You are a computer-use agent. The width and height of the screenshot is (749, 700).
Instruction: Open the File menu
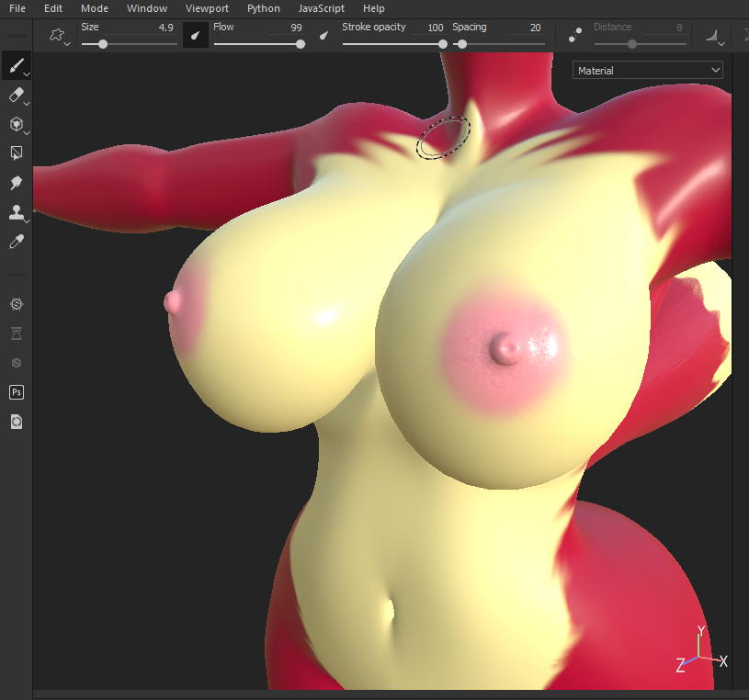(x=17, y=8)
